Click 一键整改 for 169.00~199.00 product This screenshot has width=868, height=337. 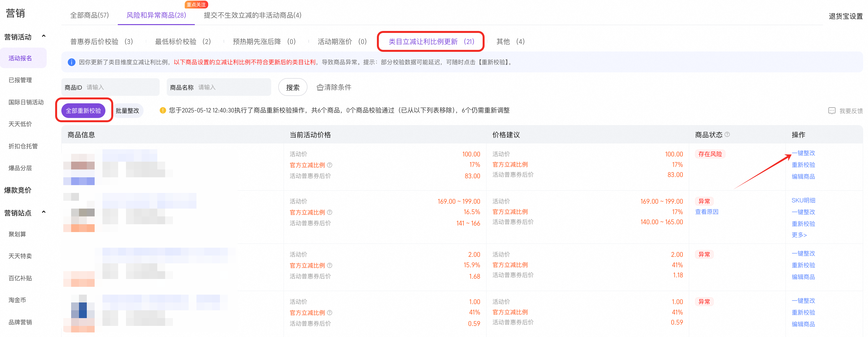(x=803, y=212)
